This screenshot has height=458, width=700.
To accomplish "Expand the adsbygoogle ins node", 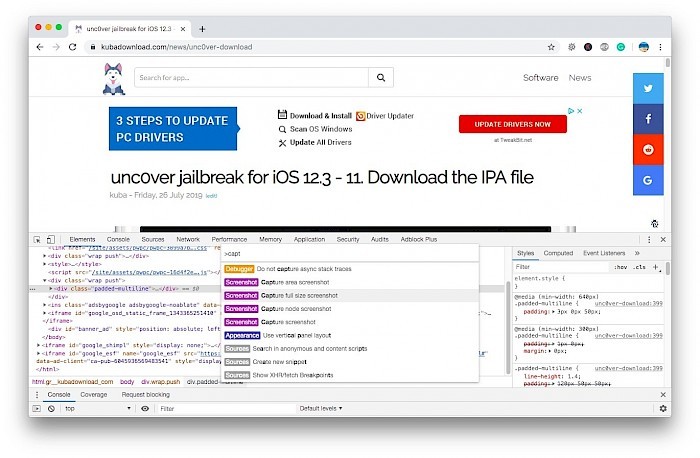I will click(x=45, y=305).
